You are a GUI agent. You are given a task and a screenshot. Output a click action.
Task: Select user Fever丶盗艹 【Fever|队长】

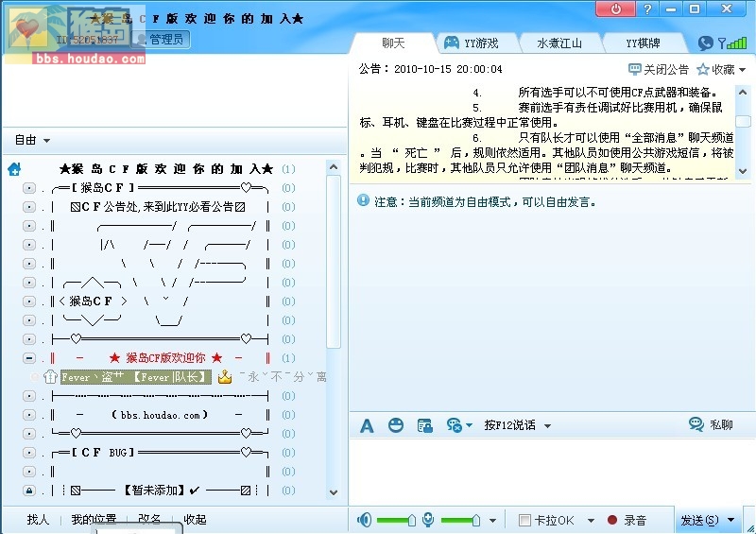(135, 377)
